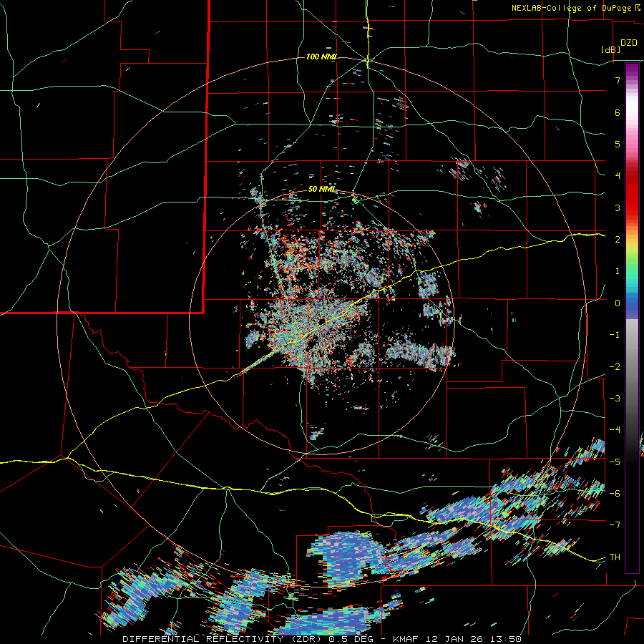
Task: Click the 0 value on color scale
Action: coord(618,303)
